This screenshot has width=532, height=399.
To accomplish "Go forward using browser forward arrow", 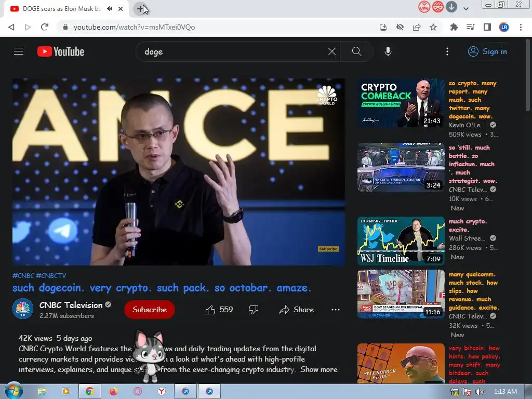I will coord(28,27).
